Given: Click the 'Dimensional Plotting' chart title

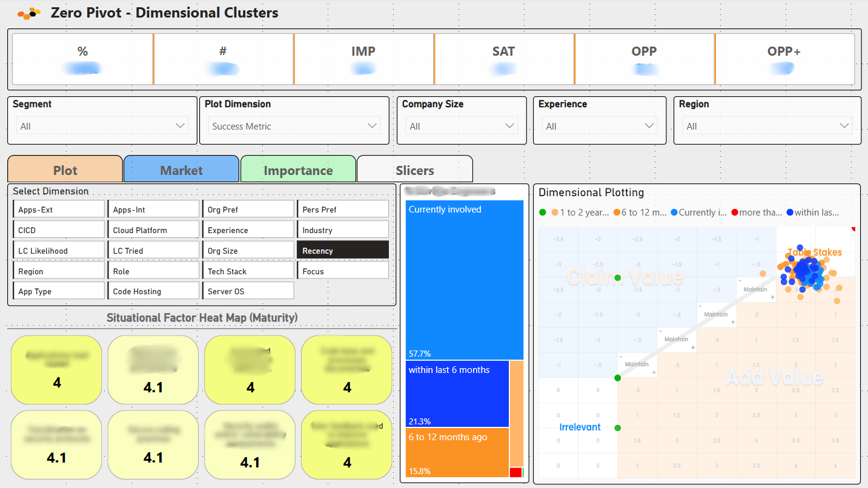Looking at the screenshot, I should coord(591,193).
